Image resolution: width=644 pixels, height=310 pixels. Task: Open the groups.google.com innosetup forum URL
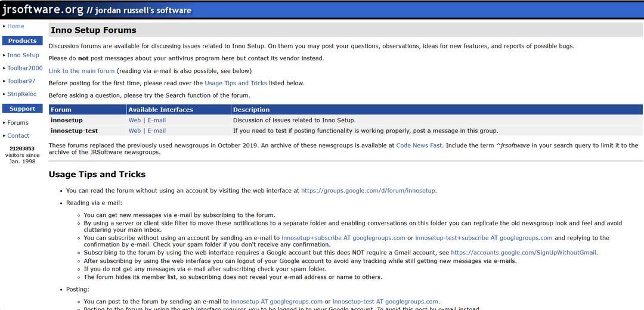pyautogui.click(x=369, y=191)
